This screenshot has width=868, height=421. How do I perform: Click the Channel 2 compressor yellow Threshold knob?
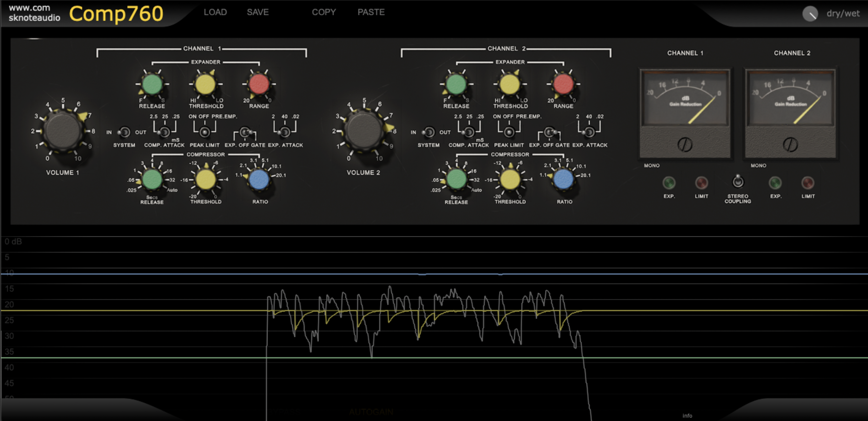click(x=510, y=179)
